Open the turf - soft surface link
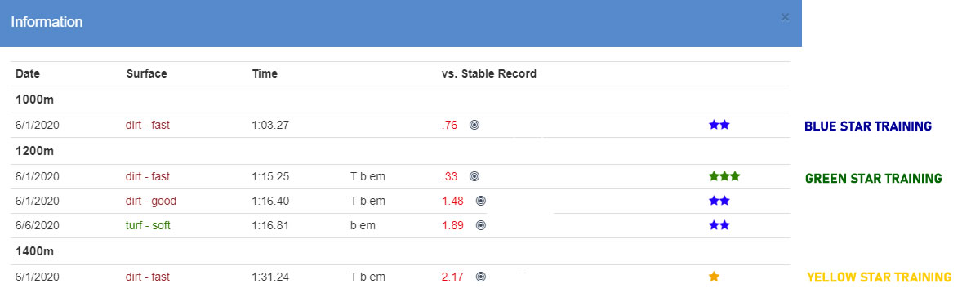Image resolution: width=980 pixels, height=297 pixels. [x=148, y=225]
